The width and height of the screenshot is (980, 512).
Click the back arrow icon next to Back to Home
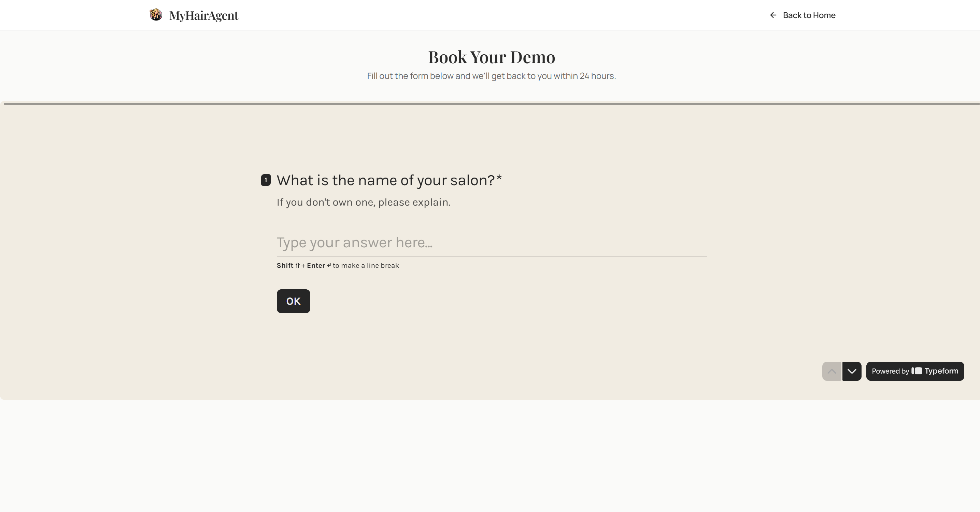click(773, 15)
